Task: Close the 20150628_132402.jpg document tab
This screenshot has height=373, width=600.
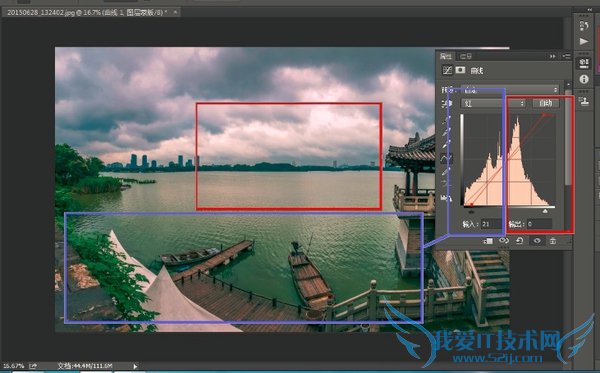Action: (175, 12)
